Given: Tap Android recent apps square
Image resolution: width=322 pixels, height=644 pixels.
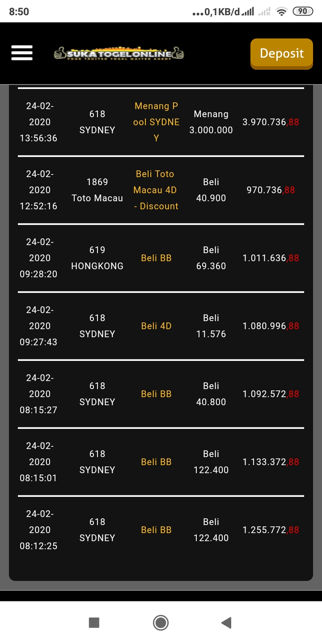Looking at the screenshot, I should tap(94, 623).
